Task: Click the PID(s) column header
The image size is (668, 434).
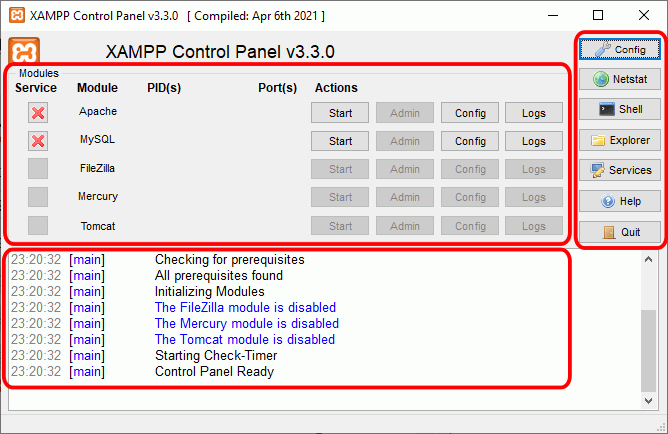Action: (x=164, y=88)
